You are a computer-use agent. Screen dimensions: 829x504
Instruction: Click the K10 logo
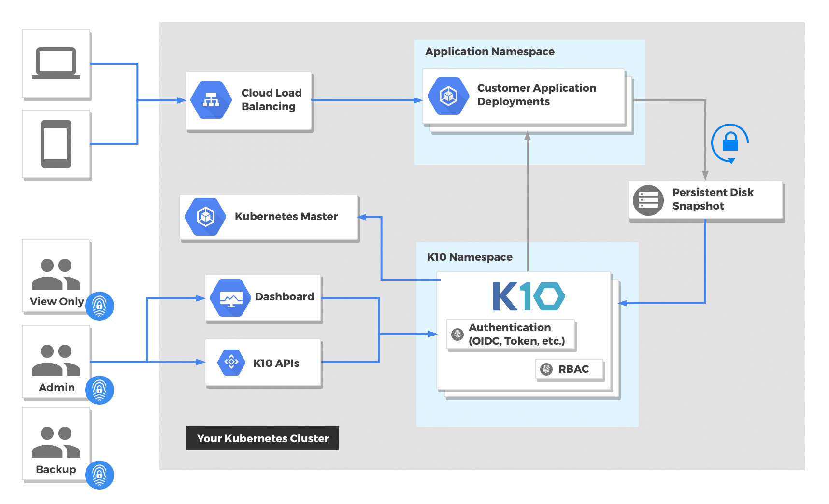click(x=529, y=296)
